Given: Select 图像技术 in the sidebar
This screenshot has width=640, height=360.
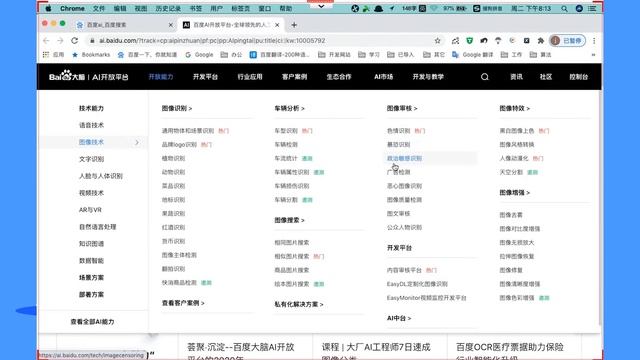Looking at the screenshot, I should pos(91,142).
